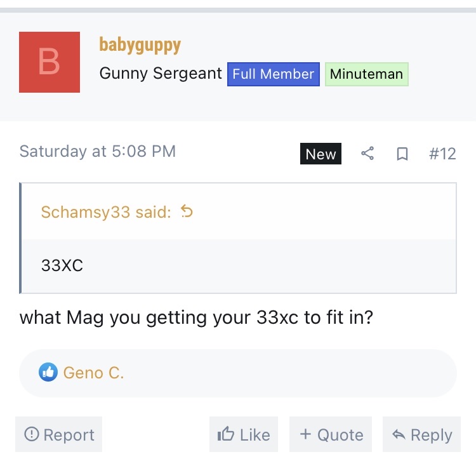Report this post
Viewport: 476px width, 459px height.
coord(58,434)
